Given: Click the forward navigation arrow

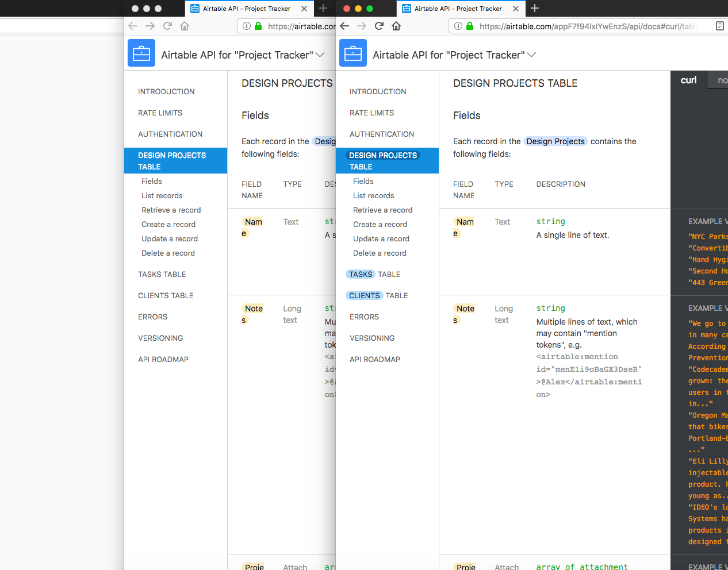Looking at the screenshot, I should tap(361, 26).
